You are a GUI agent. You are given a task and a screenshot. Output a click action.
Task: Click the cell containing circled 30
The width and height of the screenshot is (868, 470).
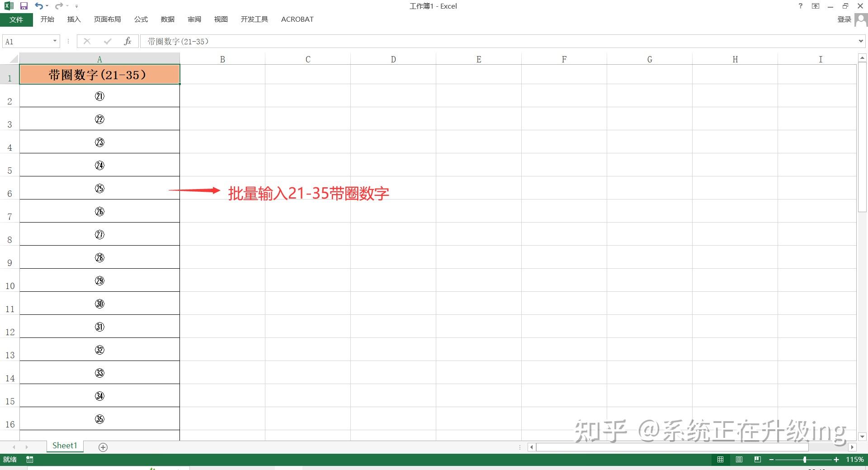click(99, 304)
